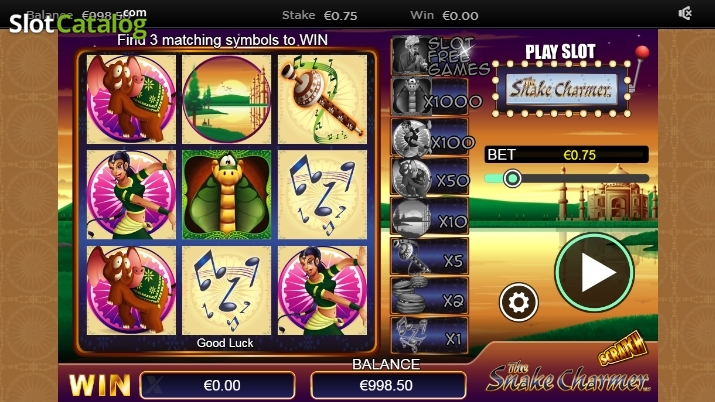Open the gear settings icon
Screen dimensions: 715x402
[x=518, y=302]
